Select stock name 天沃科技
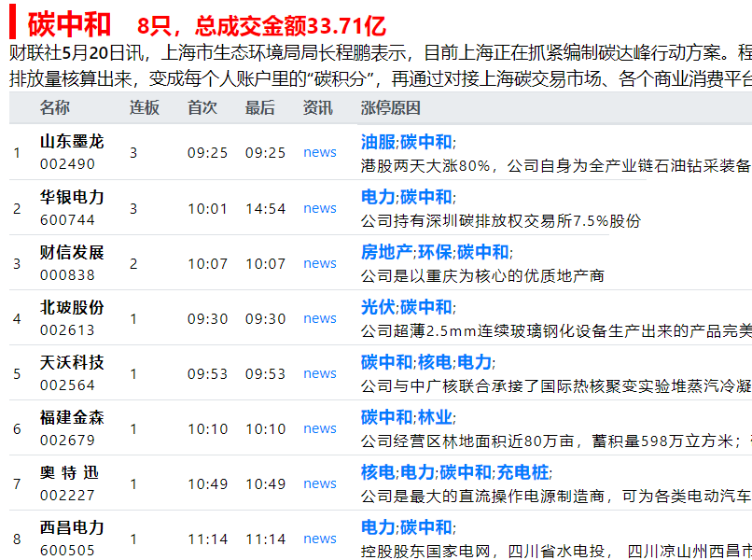This screenshot has width=752, height=560. (x=72, y=363)
